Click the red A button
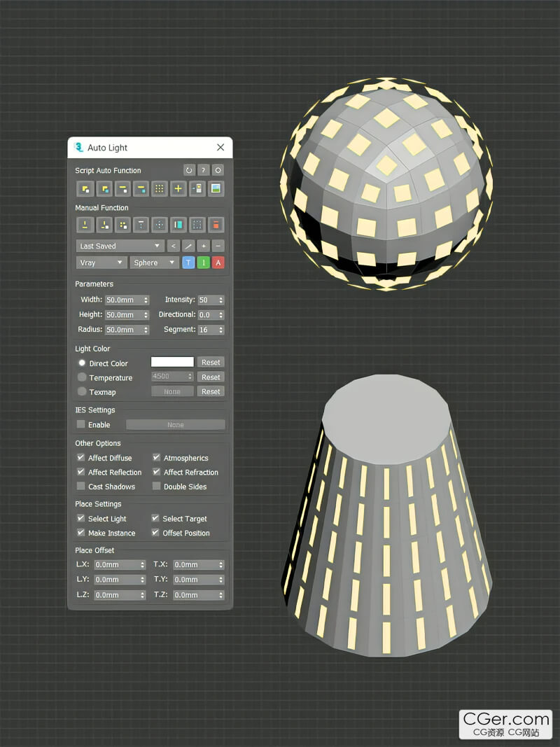This screenshot has width=560, height=747. (218, 263)
